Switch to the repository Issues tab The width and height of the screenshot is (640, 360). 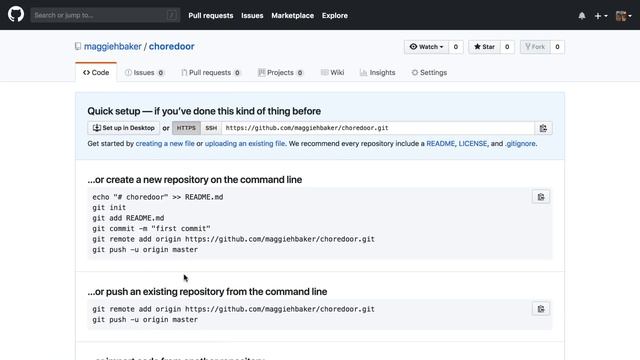pyautogui.click(x=144, y=73)
